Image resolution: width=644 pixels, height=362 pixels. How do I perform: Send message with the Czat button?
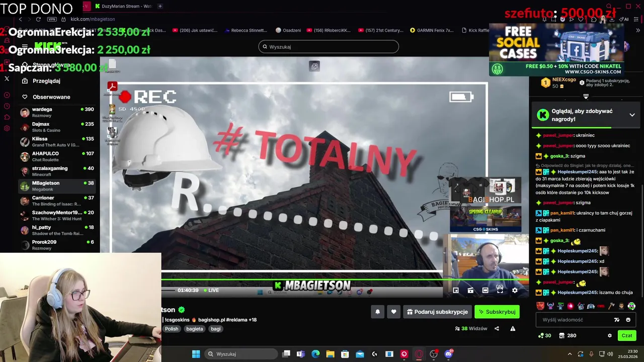click(x=627, y=335)
